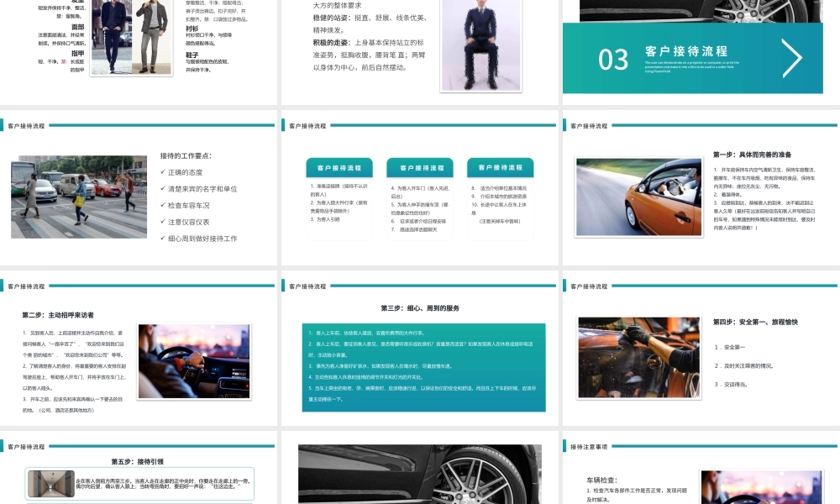Click the 第一步:具体而完善的准备 heading
The height and width of the screenshot is (504, 840).
click(x=752, y=155)
